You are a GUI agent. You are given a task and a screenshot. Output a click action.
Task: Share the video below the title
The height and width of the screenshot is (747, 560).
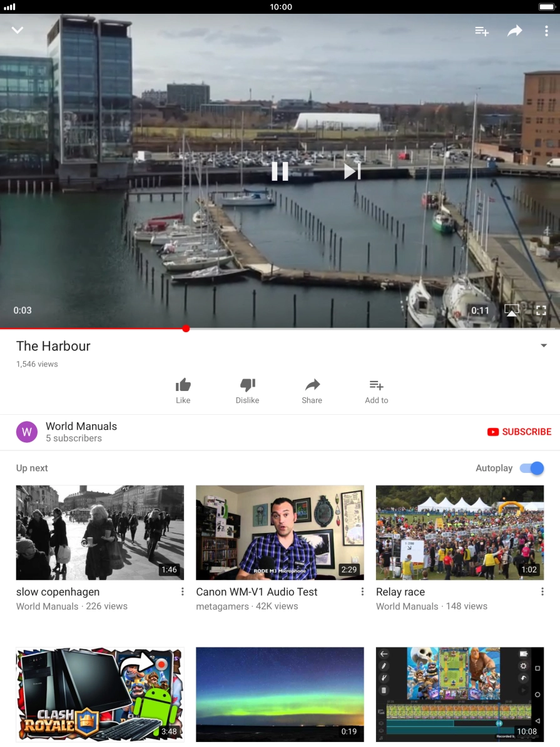point(312,390)
